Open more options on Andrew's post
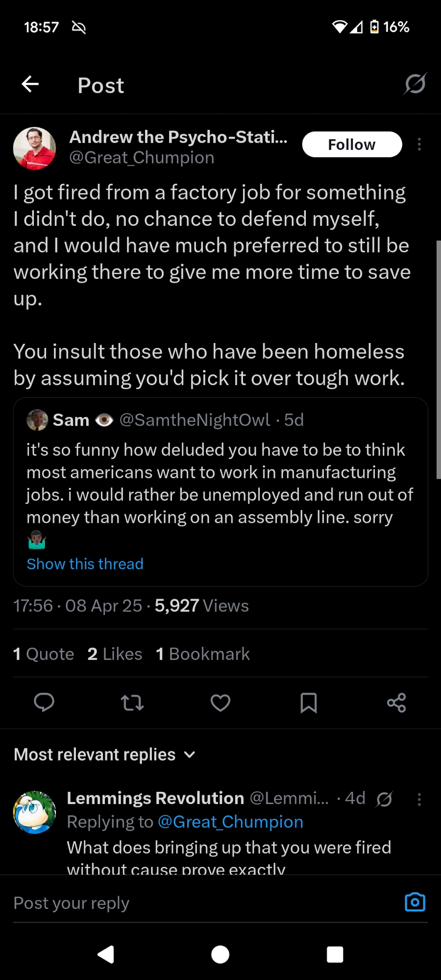The image size is (441, 980). point(419,145)
